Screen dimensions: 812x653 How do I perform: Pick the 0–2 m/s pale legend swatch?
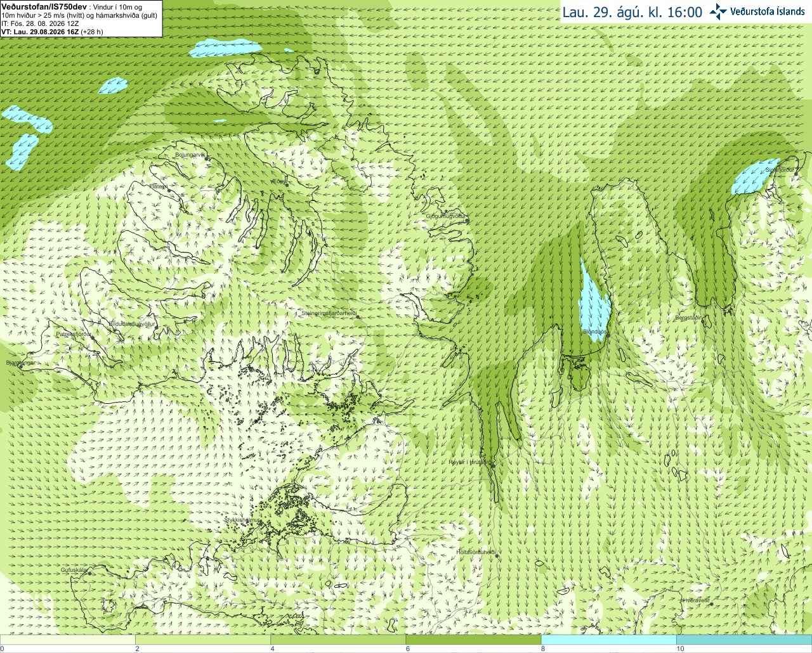[x=68, y=640]
